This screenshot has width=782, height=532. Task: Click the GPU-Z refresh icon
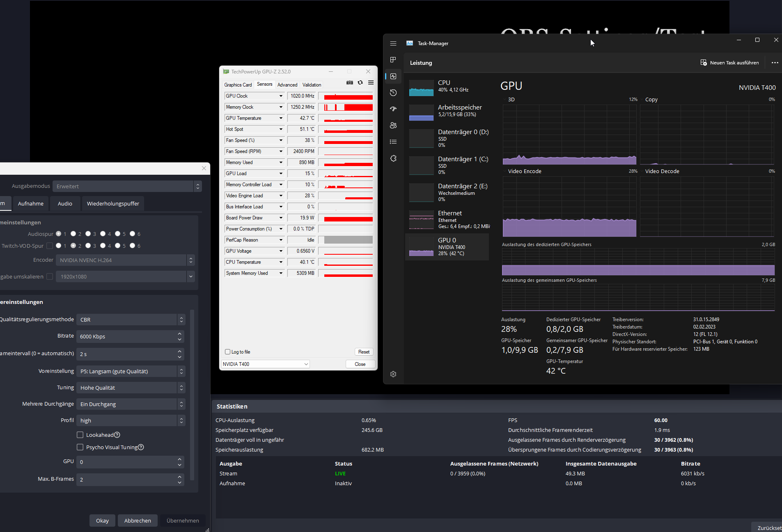(360, 82)
